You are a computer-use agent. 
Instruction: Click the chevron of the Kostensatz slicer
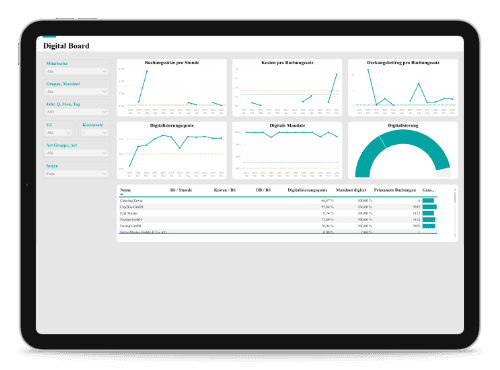pos(104,133)
